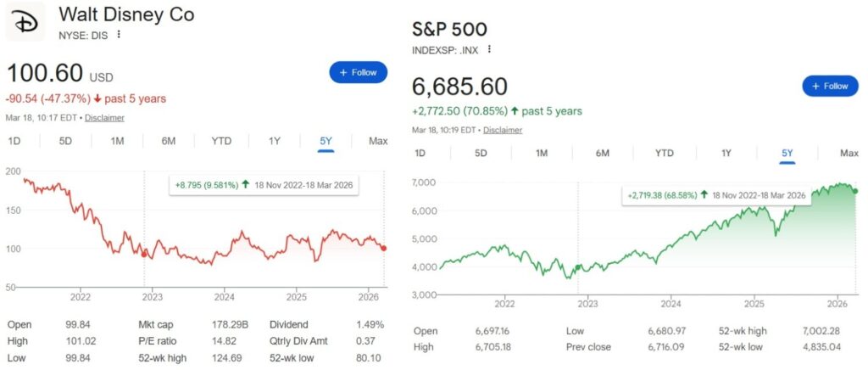Click the Nov 2022 marker dot on the Disney chart
This screenshot has width=868, height=370.
(144, 254)
